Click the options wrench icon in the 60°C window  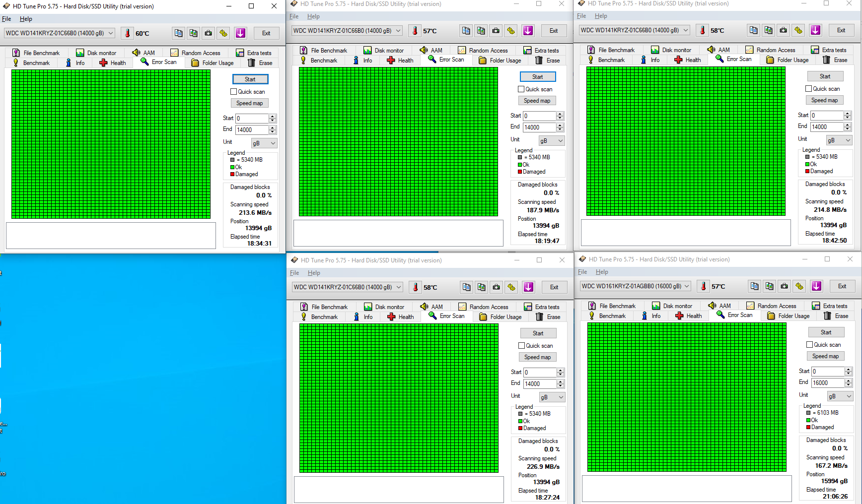tap(223, 33)
